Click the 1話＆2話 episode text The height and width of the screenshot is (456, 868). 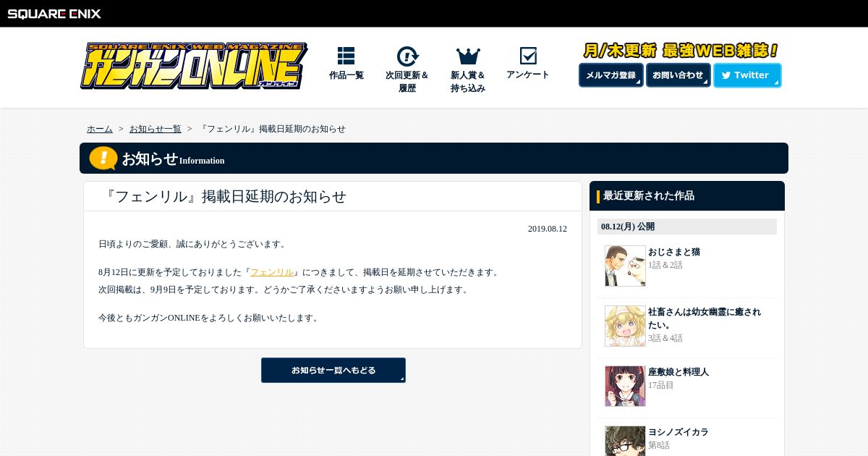pos(665,265)
